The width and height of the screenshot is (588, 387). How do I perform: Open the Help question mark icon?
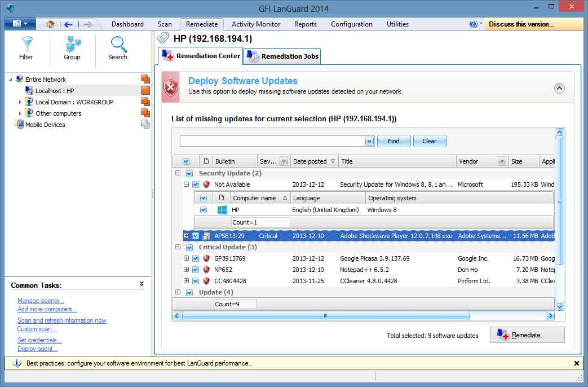pyautogui.click(x=473, y=24)
